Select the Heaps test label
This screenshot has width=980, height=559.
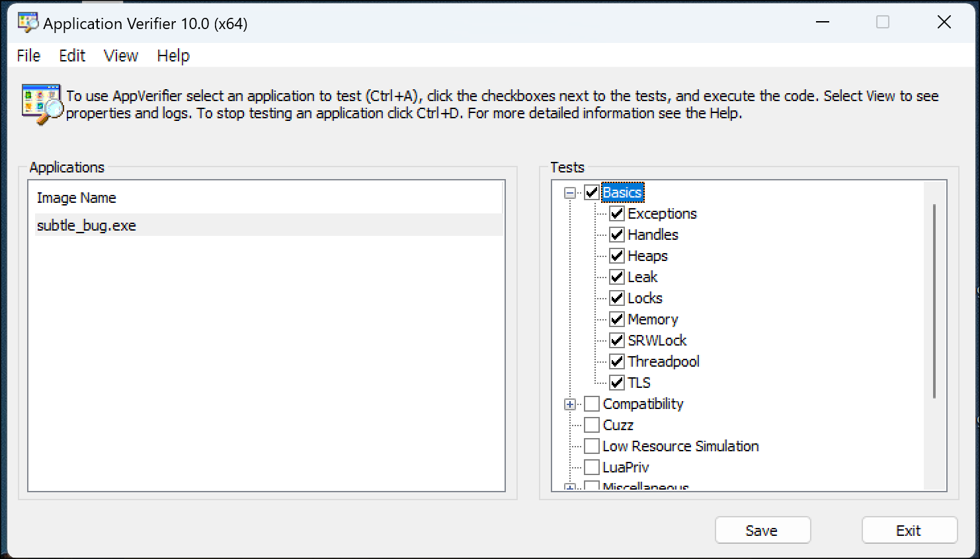647,256
